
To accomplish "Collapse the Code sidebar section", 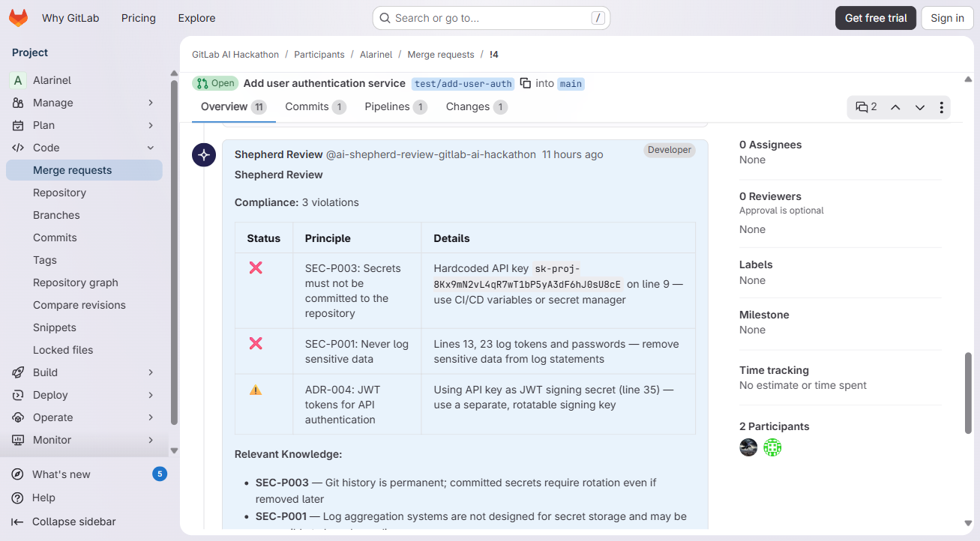I will coord(151,148).
